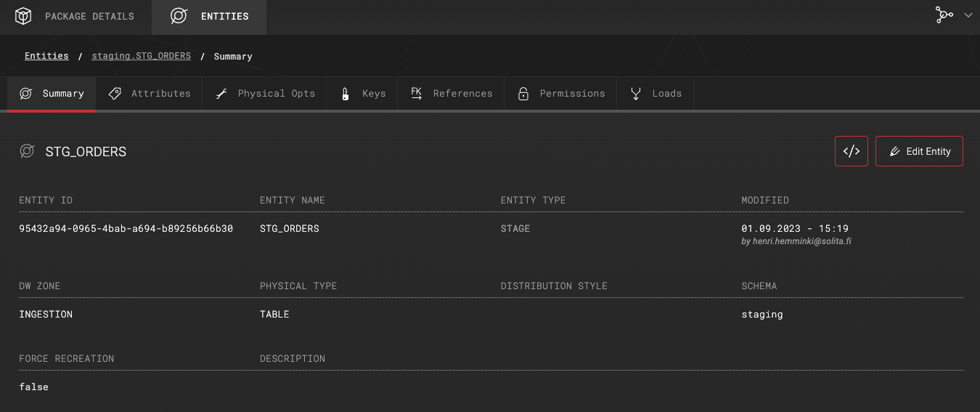Switch to the Attributes tab
The width and height of the screenshot is (980, 412).
(x=160, y=94)
